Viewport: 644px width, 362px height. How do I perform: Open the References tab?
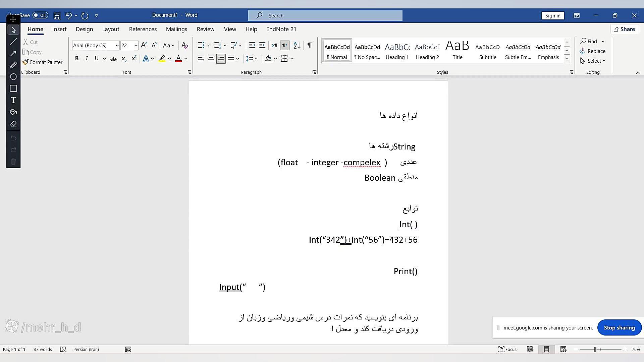(143, 29)
